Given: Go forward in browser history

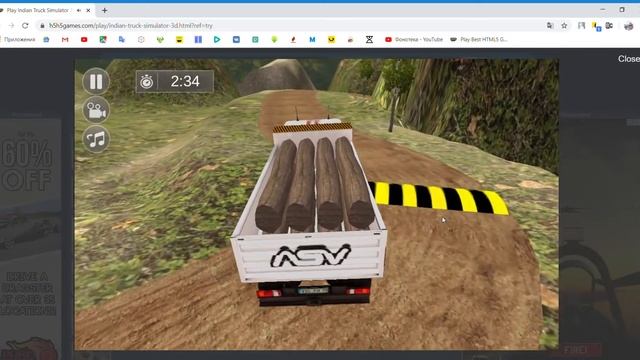Looking at the screenshot, I should click(11, 25).
